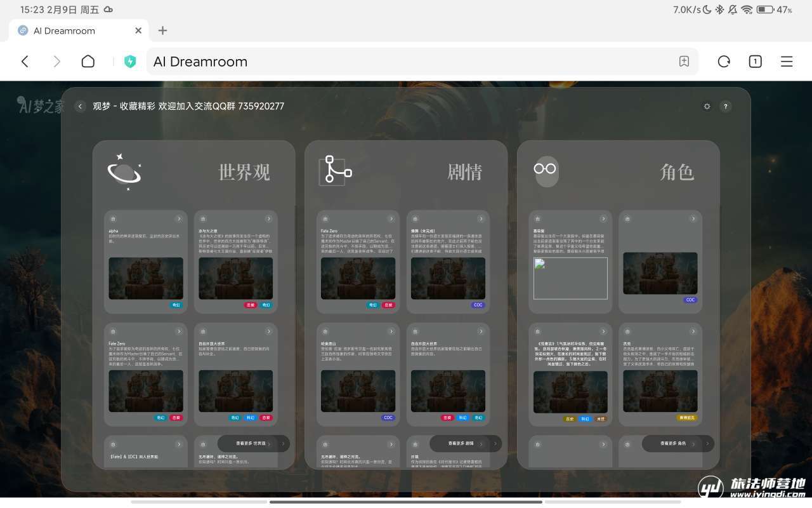Screen dimensions: 812x508
Task: Click the browser reload icon
Action: (x=724, y=62)
